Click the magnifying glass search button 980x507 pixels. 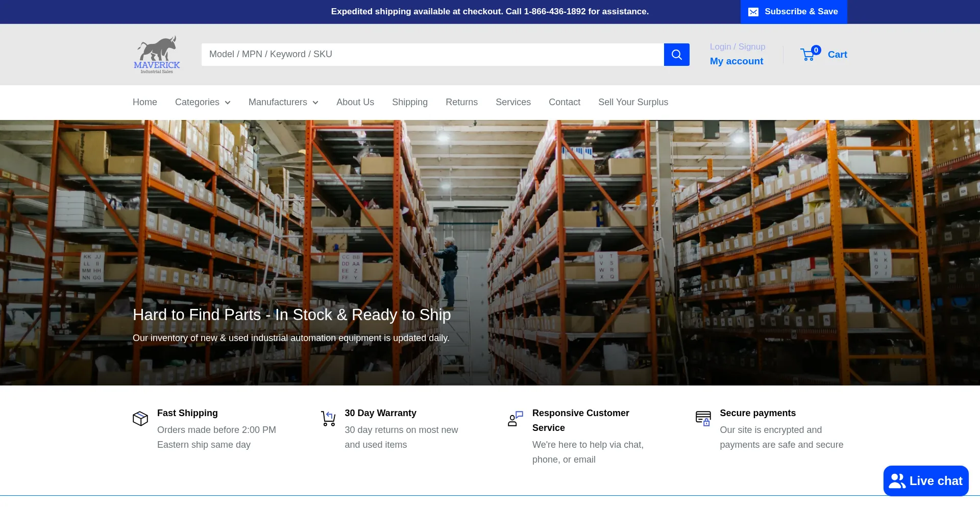(676, 55)
